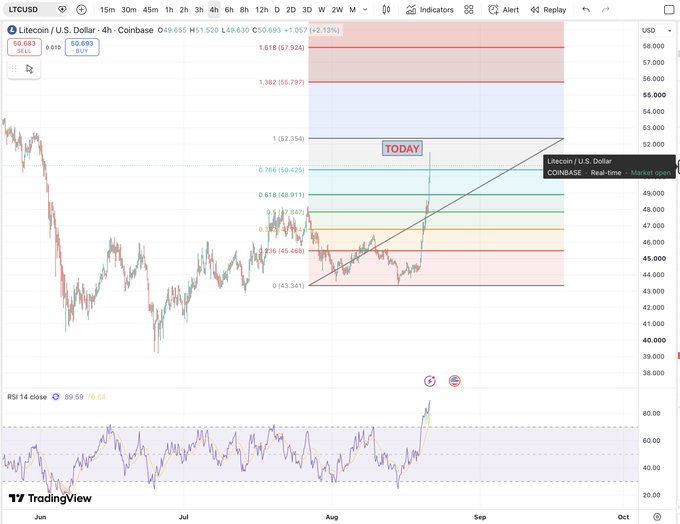Click the Aug label on time axis
This screenshot has width=680, height=524.
(x=332, y=517)
